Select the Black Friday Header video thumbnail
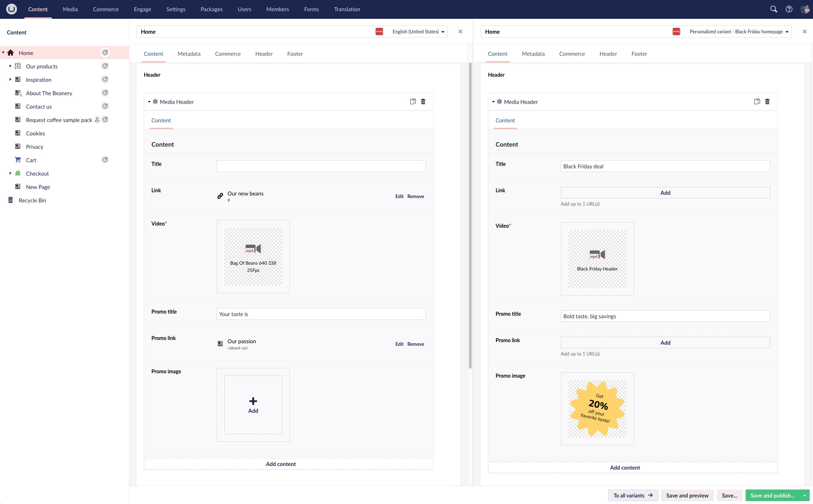This screenshot has width=813, height=504. click(597, 258)
